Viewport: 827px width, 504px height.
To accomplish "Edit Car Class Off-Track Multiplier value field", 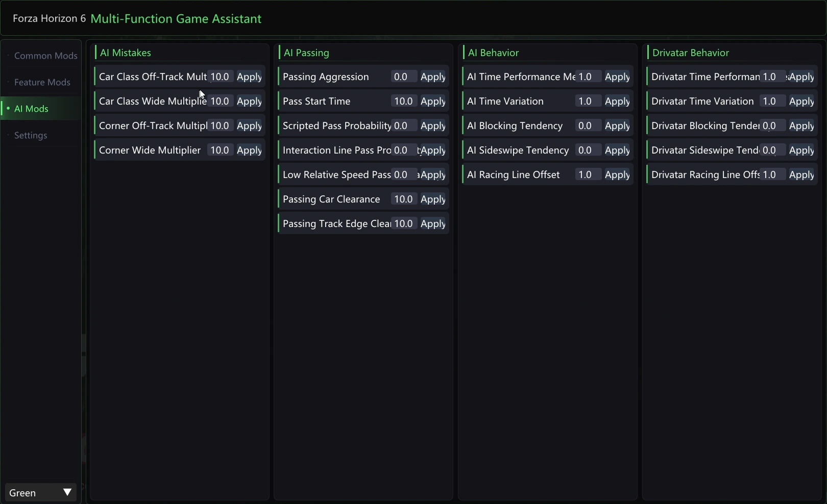I will pyautogui.click(x=221, y=77).
